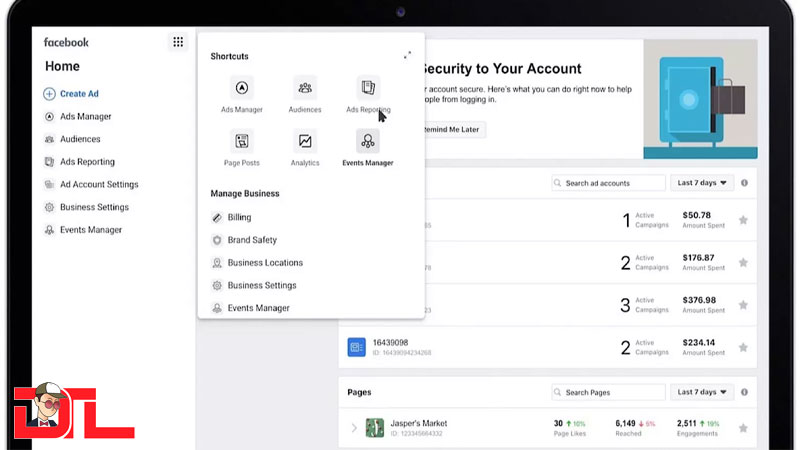Expand the Jasper's Market row chevron
Image resolution: width=800 pixels, height=450 pixels.
tap(354, 428)
